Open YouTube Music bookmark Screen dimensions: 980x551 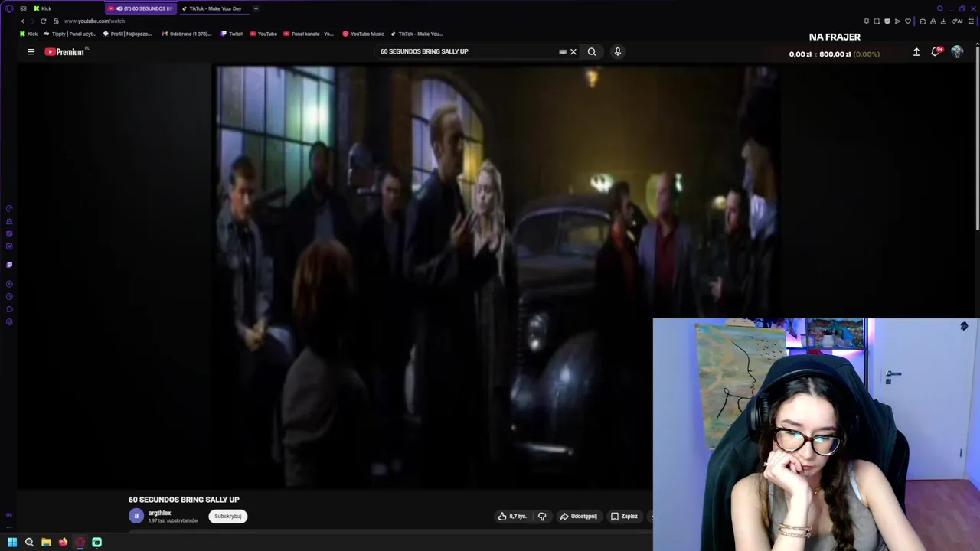[x=364, y=34]
